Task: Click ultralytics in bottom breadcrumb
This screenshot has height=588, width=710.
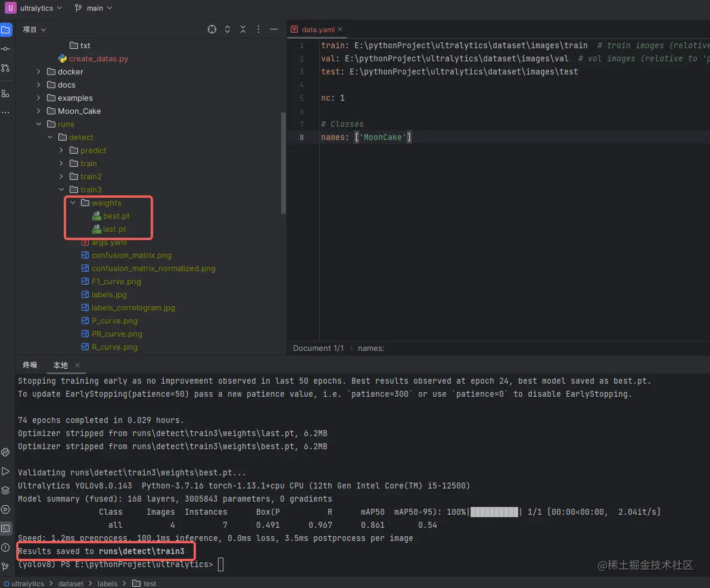Action: (27, 583)
